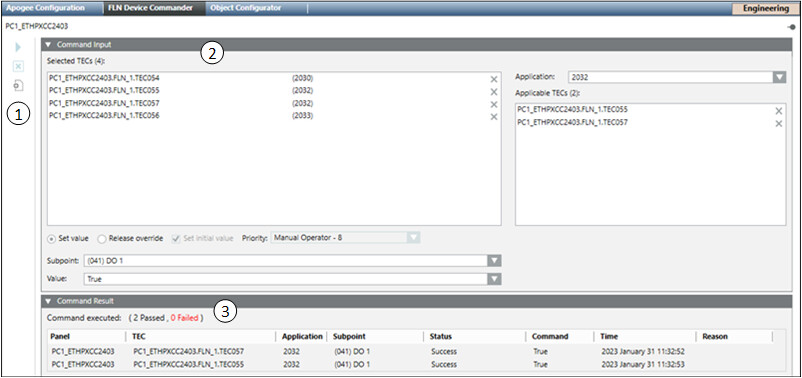Collapse the Command Input section
The height and width of the screenshot is (378, 802).
tap(48, 45)
